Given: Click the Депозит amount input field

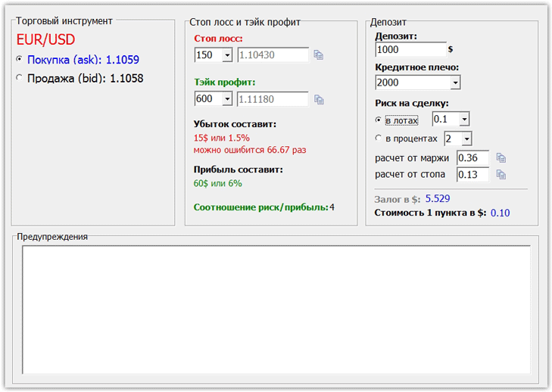Looking at the screenshot, I should point(409,49).
